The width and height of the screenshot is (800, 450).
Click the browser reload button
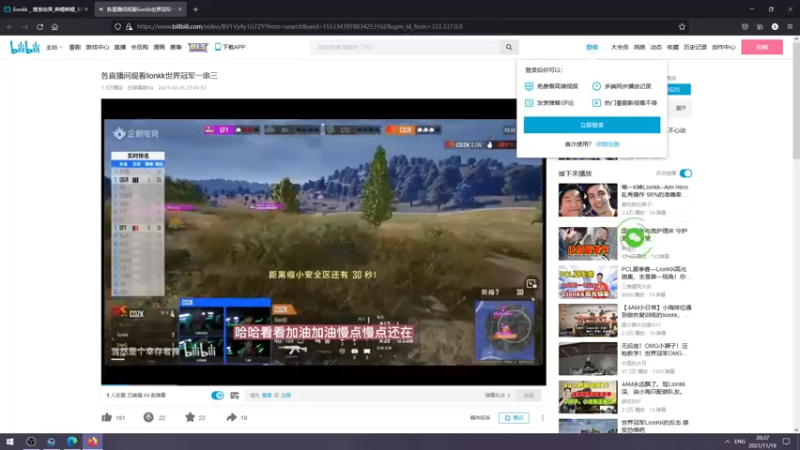[40, 27]
